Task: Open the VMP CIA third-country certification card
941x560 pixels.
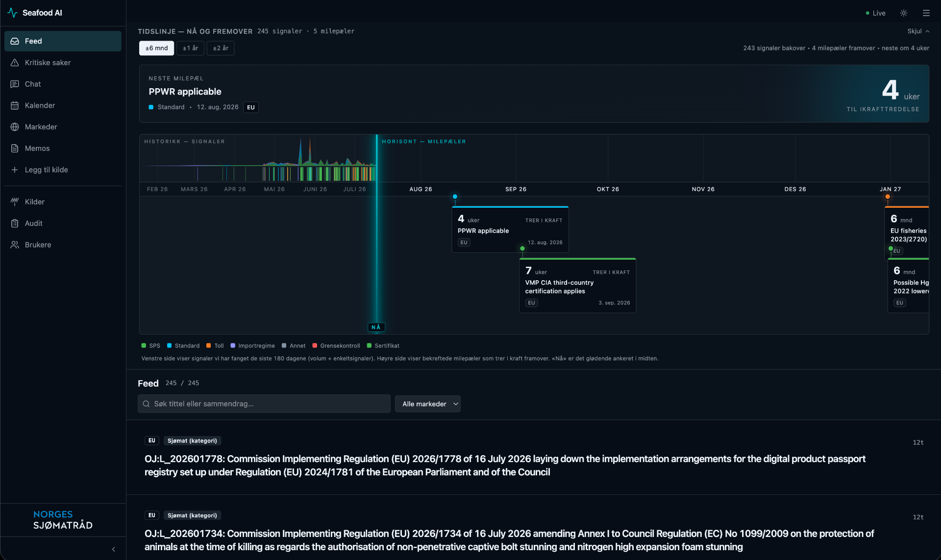Action: [577, 286]
